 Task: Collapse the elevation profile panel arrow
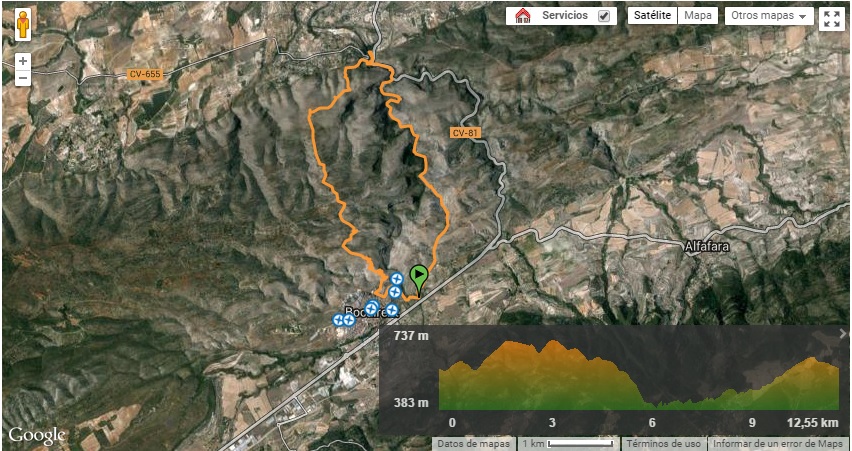pos(843,334)
